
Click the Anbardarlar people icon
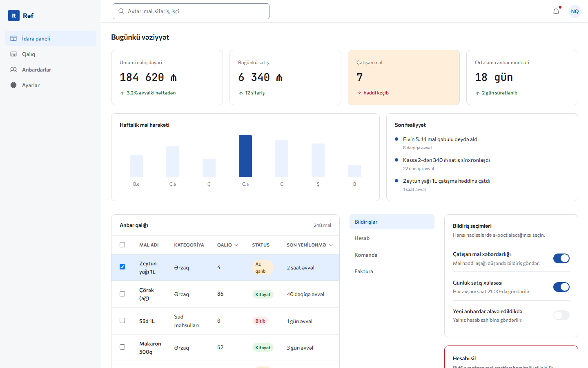13,70
